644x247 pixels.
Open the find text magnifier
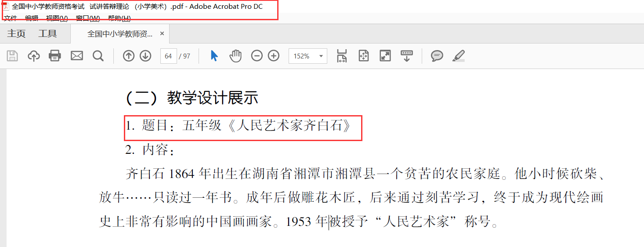tap(98, 56)
